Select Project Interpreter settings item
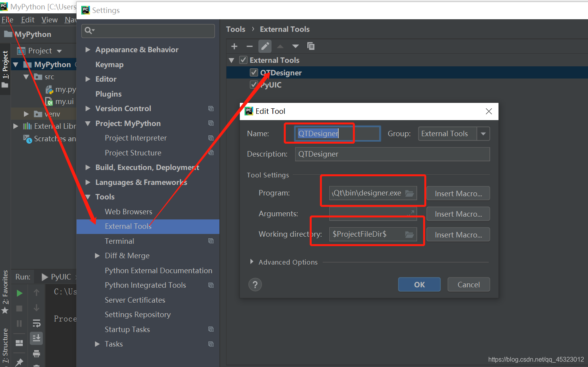Image resolution: width=588 pixels, height=367 pixels. [x=136, y=138]
